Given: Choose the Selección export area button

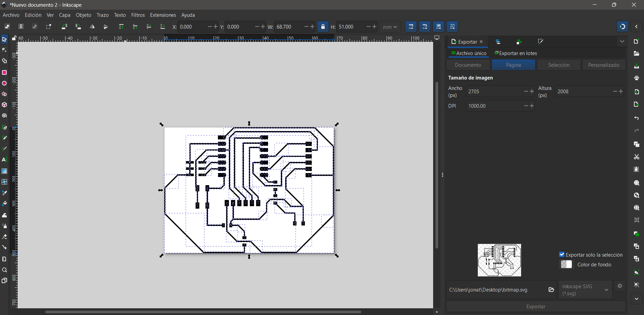Looking at the screenshot, I should 558,65.
